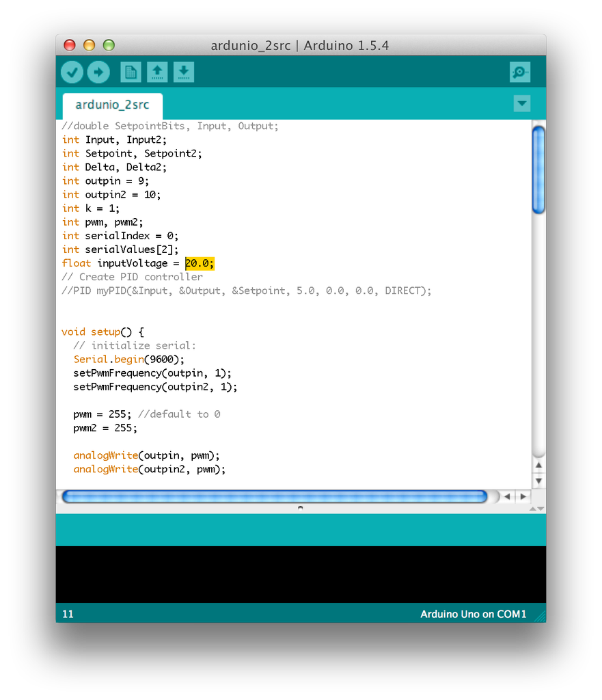Click the horizontal scrollbar thumb

(275, 496)
